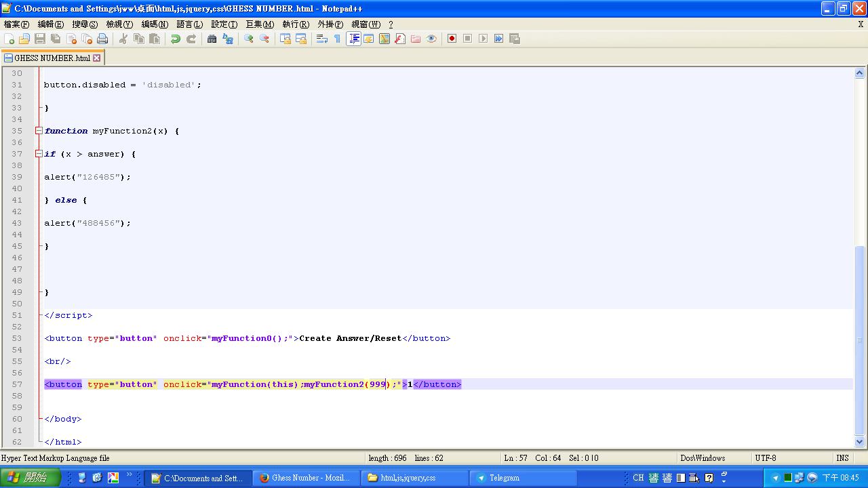Print the document from the toolbar
This screenshot has width=868, height=488.
click(x=102, y=39)
